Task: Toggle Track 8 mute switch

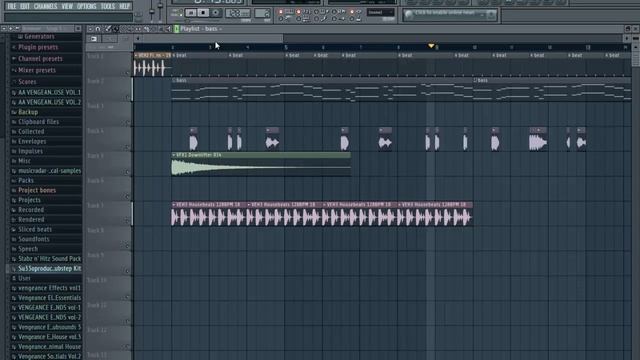Action: (x=127, y=246)
